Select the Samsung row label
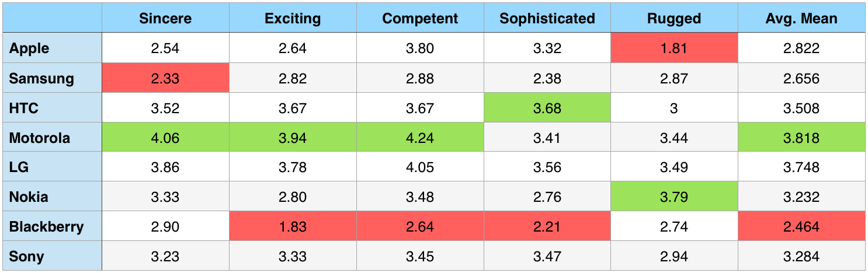 coord(41,78)
